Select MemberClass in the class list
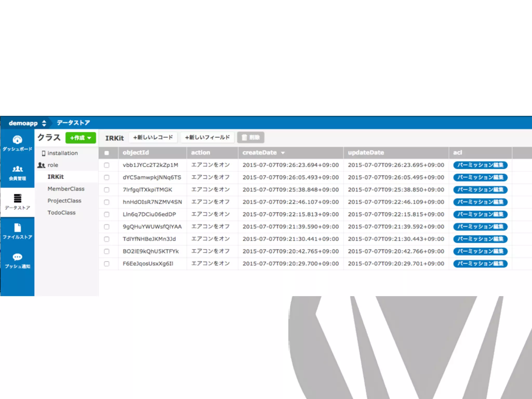This screenshot has width=532, height=399. click(66, 189)
